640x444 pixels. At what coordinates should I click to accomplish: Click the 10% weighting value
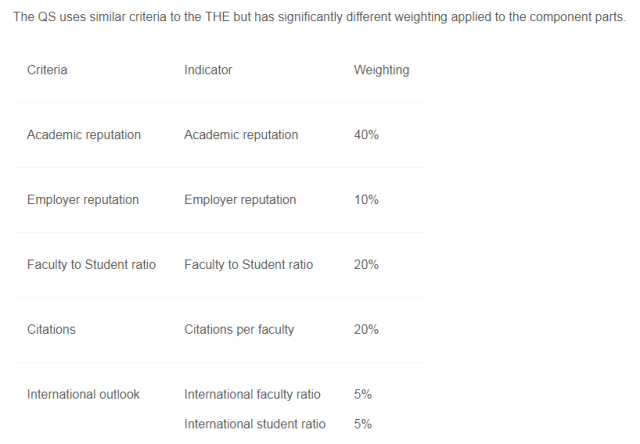[x=366, y=200]
